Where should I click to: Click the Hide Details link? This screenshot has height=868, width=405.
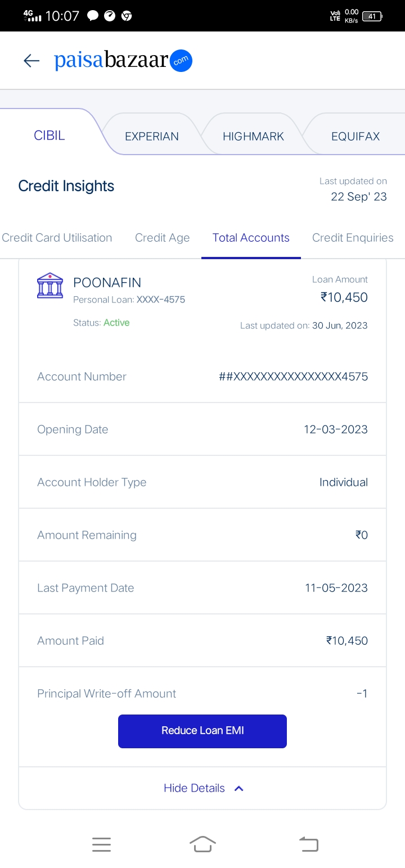click(x=195, y=788)
